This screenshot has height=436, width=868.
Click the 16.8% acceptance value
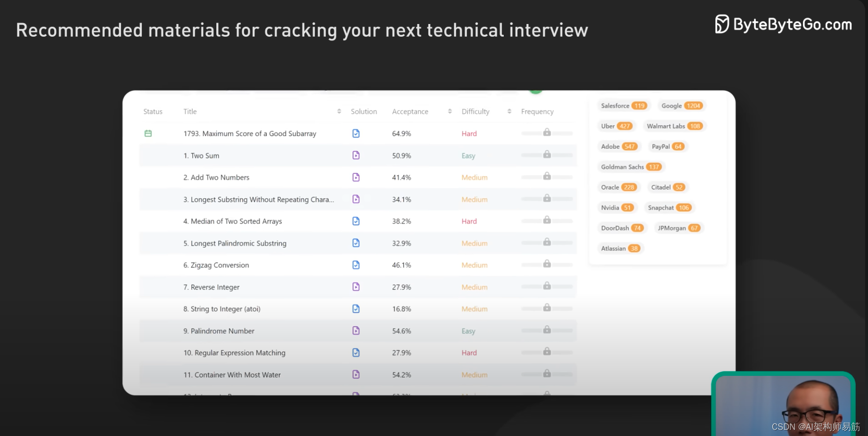(401, 309)
